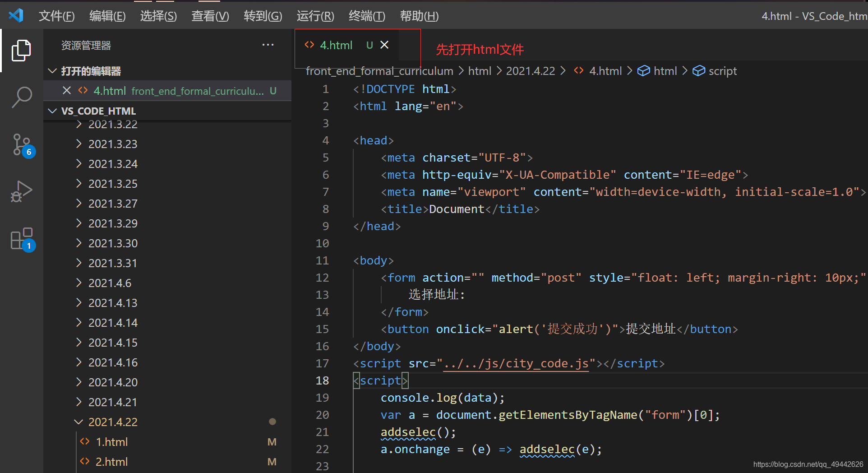Open 转到(G) menu

click(x=263, y=16)
